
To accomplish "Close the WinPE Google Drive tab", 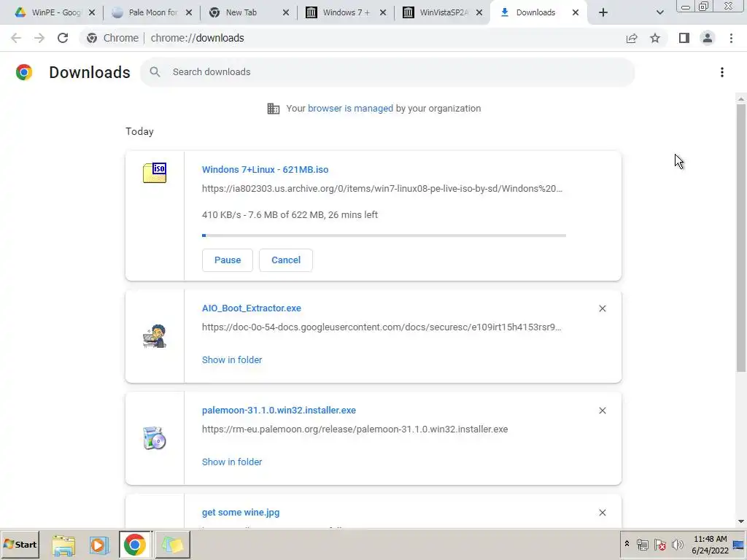I will pos(92,12).
